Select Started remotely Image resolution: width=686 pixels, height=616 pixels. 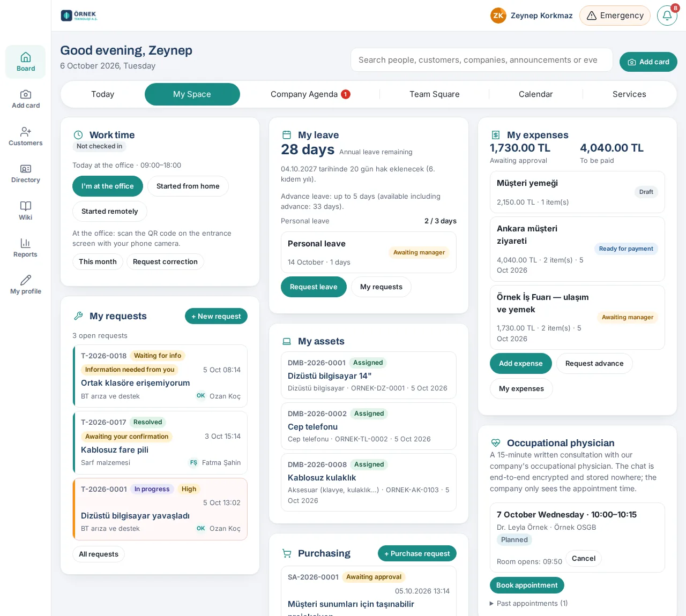[x=110, y=212]
